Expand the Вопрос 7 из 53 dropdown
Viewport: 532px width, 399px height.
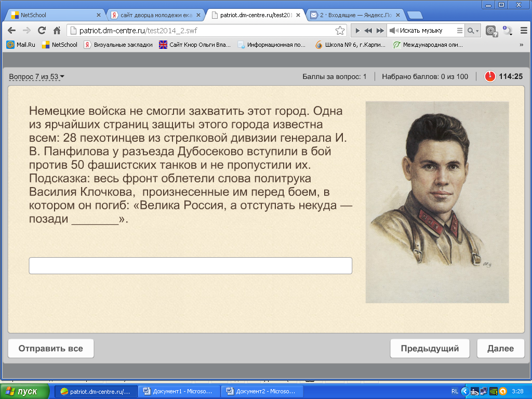click(36, 77)
